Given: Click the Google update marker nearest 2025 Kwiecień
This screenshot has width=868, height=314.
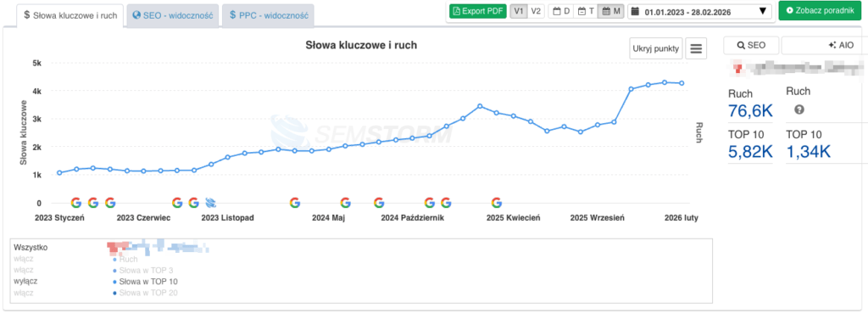Looking at the screenshot, I should (x=497, y=203).
